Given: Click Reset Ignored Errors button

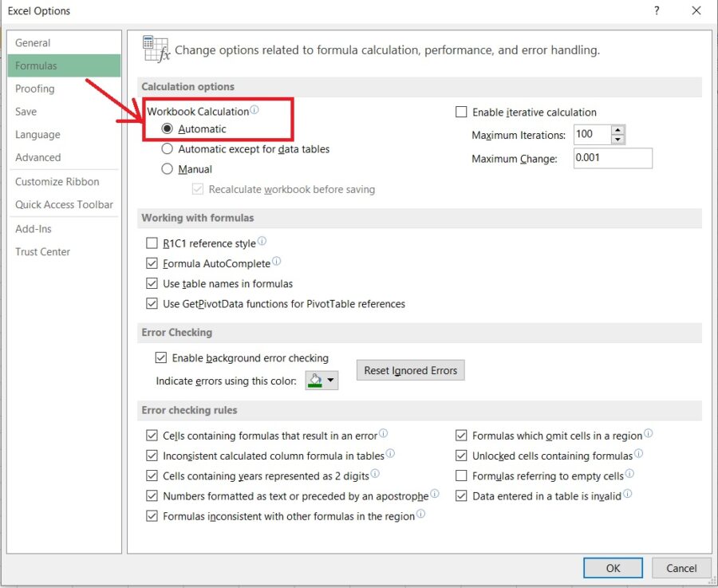Looking at the screenshot, I should coord(411,370).
